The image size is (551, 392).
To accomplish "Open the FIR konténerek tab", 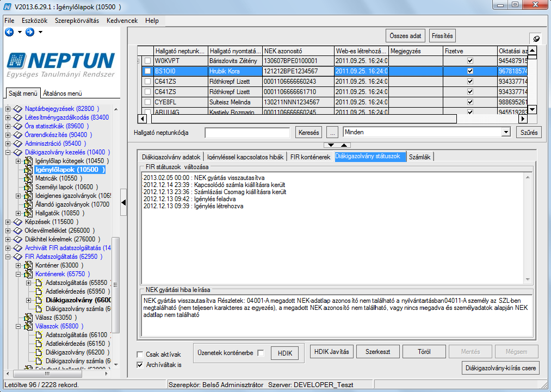I will pyautogui.click(x=310, y=157).
